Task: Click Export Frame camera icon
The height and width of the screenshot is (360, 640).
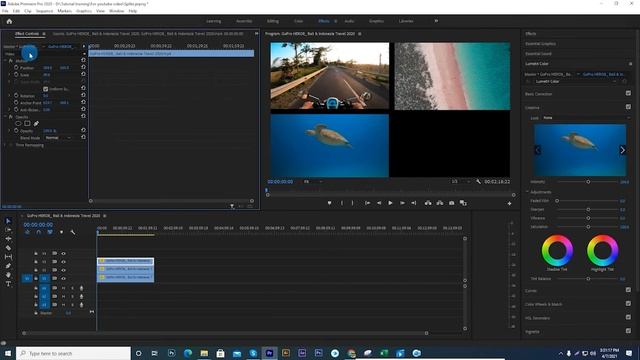Action: click(x=451, y=203)
